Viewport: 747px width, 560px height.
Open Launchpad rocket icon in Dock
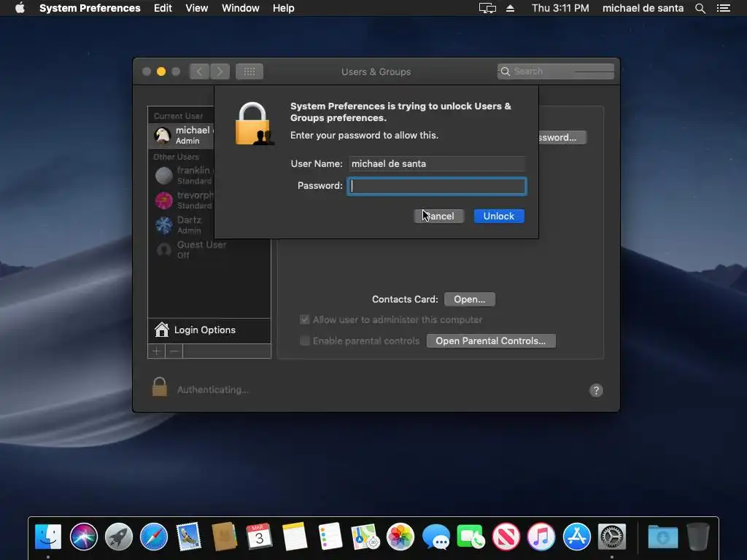point(119,537)
